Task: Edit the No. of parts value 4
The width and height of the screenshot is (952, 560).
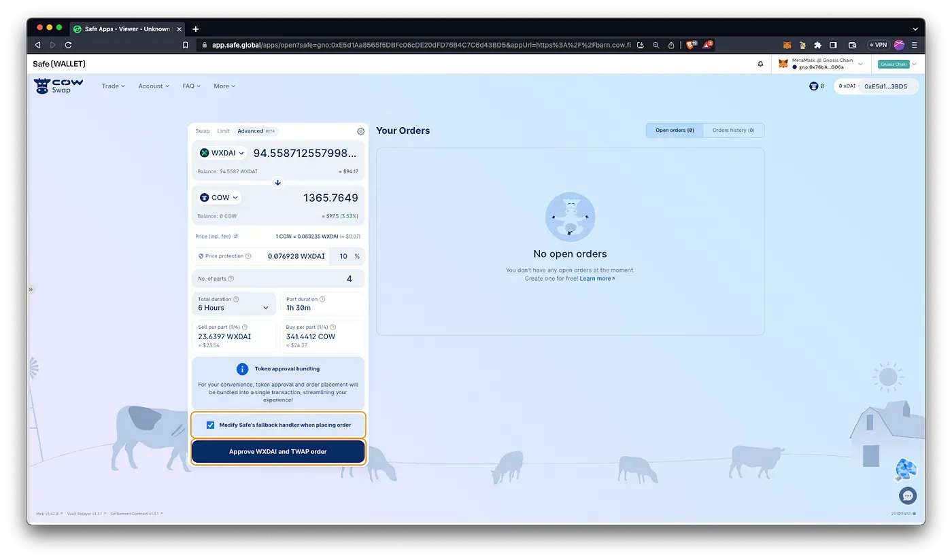Action: 349,279
